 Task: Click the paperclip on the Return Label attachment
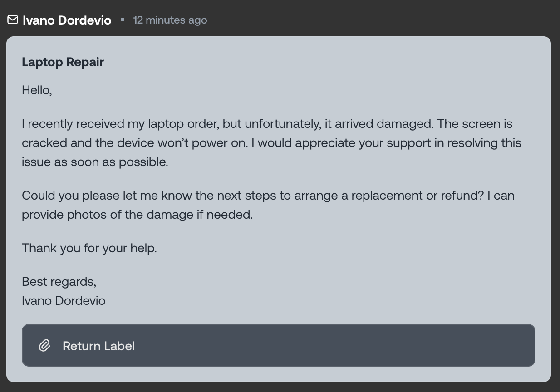tap(44, 345)
